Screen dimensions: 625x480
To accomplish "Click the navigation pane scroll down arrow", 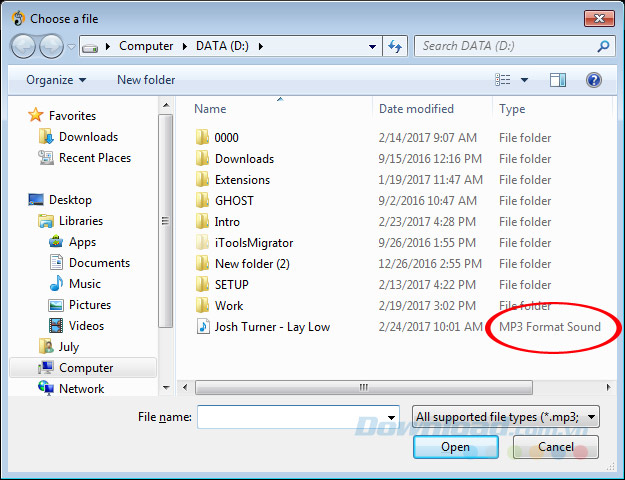I will pos(166,388).
